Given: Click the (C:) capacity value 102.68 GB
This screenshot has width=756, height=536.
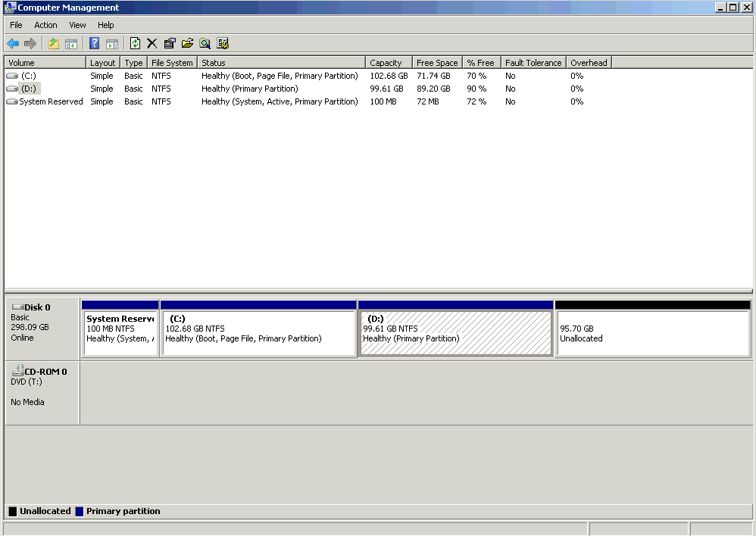Looking at the screenshot, I should click(389, 76).
